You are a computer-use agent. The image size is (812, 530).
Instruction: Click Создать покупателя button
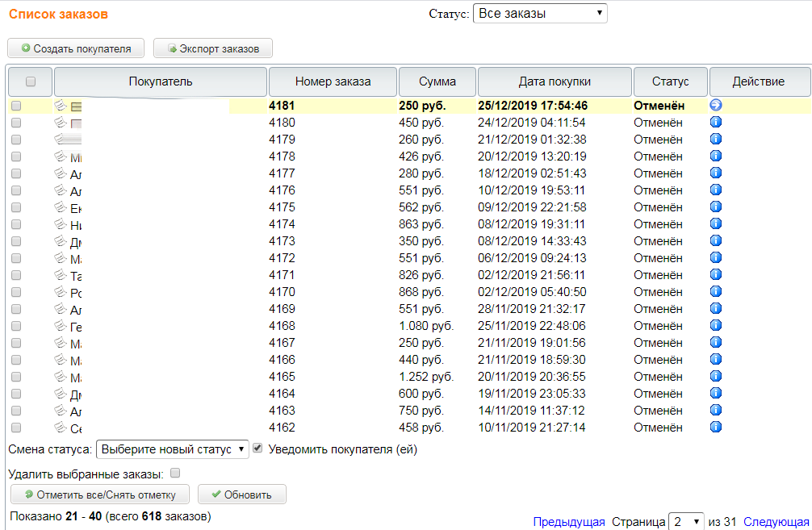tap(76, 48)
